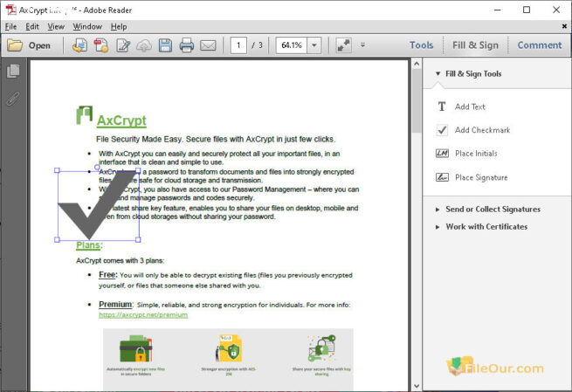The image size is (572, 392).
Task: Click the upload to cloud icon
Action: pyautogui.click(x=144, y=45)
